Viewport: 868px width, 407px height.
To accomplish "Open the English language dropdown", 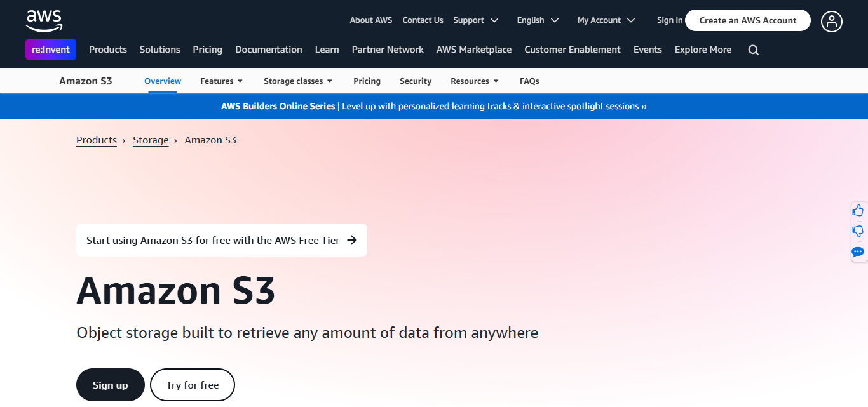I will [538, 20].
